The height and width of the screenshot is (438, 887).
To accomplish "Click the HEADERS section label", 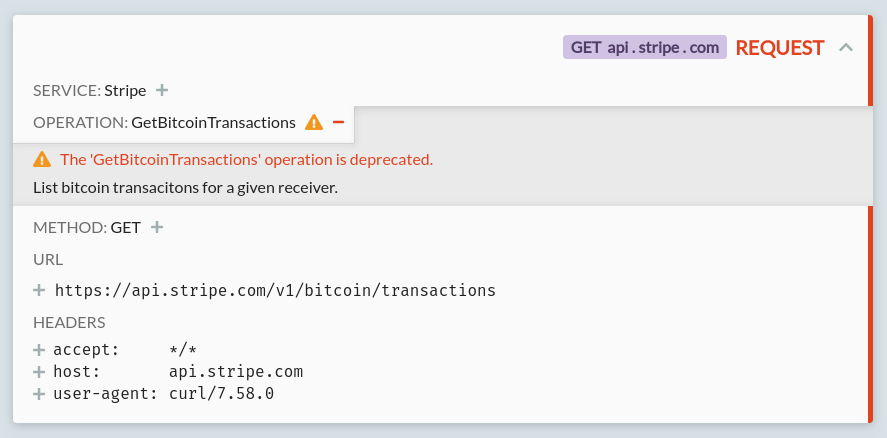I will coord(69,322).
